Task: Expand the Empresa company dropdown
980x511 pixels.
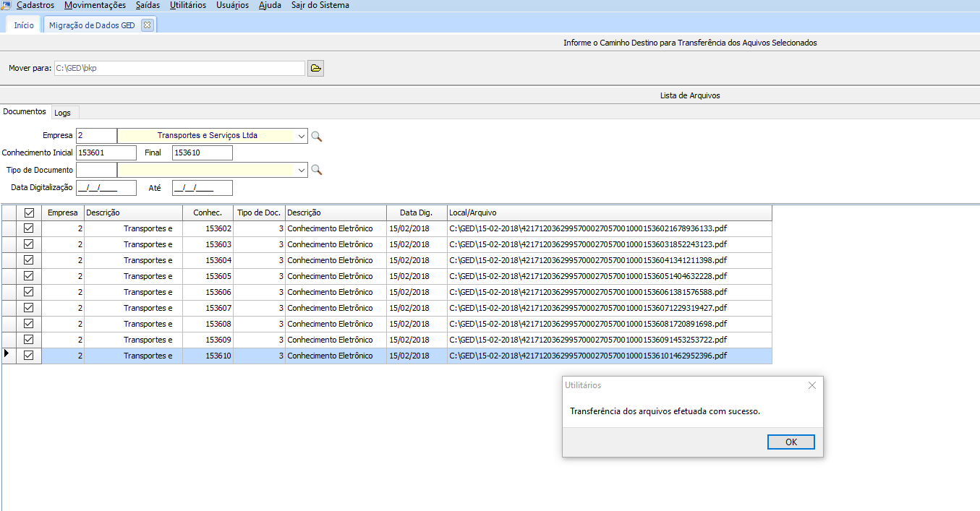Action: 301,135
